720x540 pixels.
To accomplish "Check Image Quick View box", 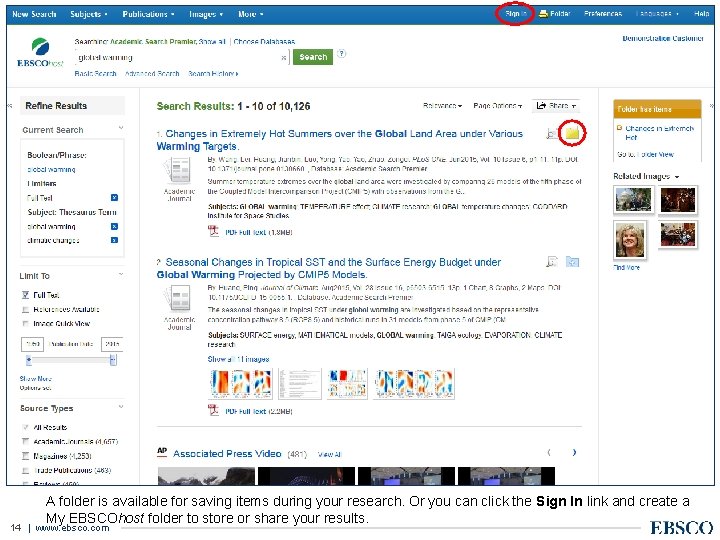I will (25, 324).
